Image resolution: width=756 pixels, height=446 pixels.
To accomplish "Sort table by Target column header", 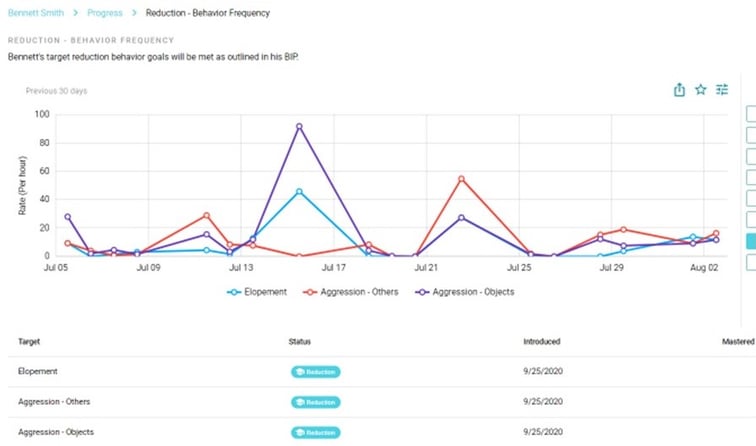I will click(x=30, y=341).
